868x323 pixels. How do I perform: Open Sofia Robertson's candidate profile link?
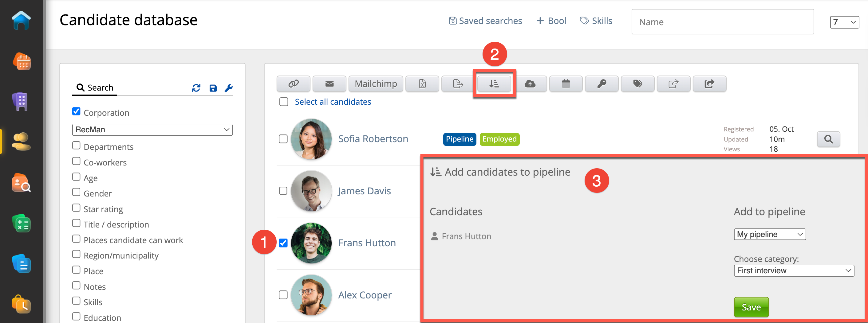coord(373,139)
